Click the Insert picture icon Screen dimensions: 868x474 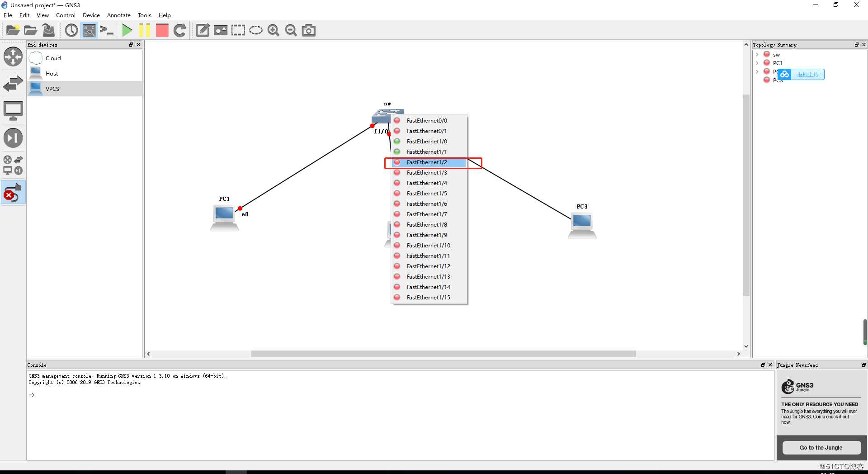221,30
